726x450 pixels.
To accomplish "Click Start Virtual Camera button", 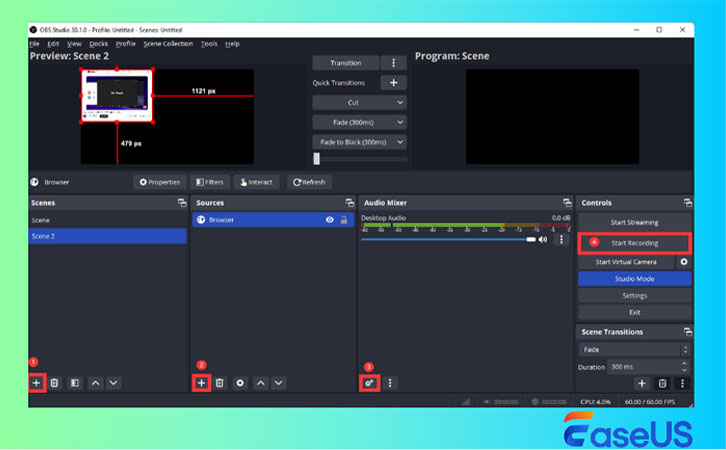I will [626, 262].
